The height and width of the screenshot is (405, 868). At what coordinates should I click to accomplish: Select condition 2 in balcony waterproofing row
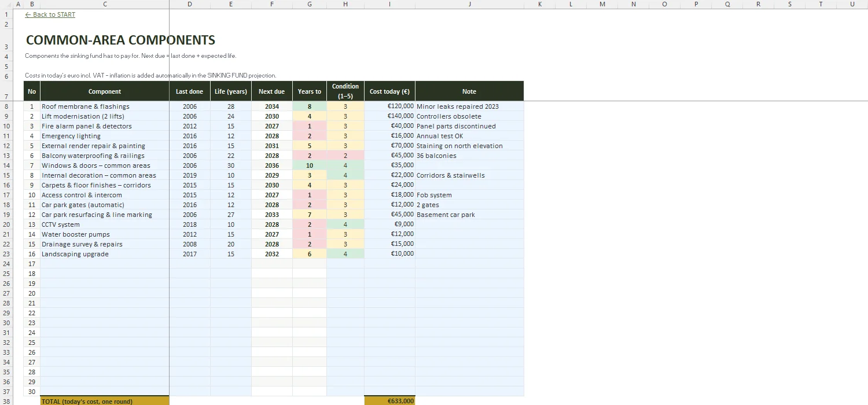(x=345, y=156)
